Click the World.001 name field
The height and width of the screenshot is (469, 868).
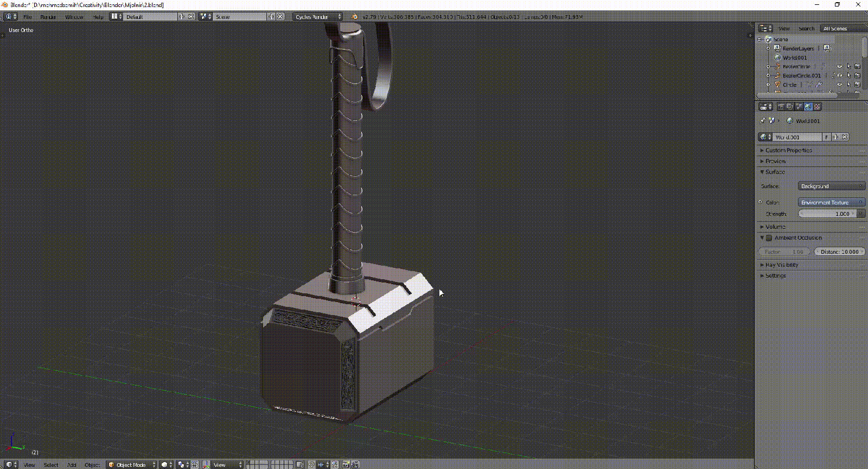pos(797,137)
